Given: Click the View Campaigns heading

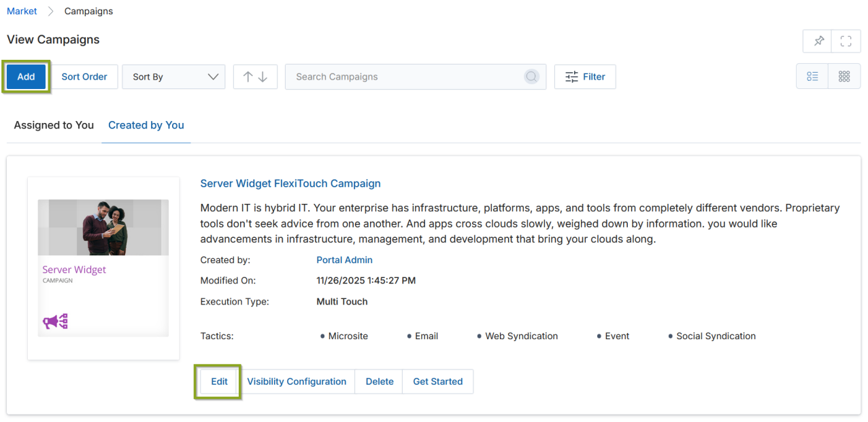Looking at the screenshot, I should tap(53, 39).
